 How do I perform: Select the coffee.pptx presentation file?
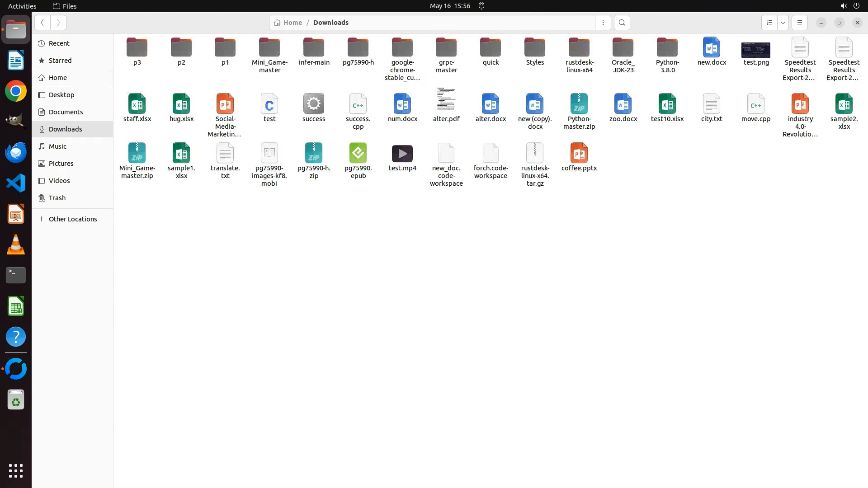click(579, 153)
